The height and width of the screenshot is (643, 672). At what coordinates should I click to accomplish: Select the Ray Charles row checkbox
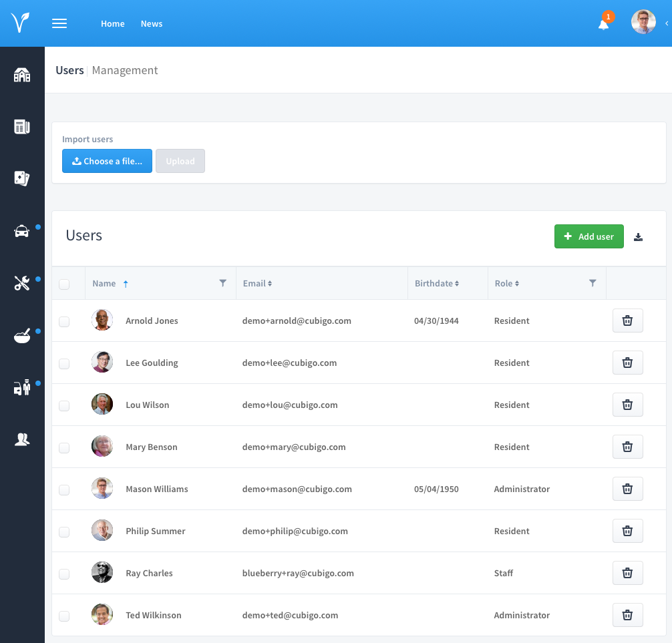[x=64, y=574]
